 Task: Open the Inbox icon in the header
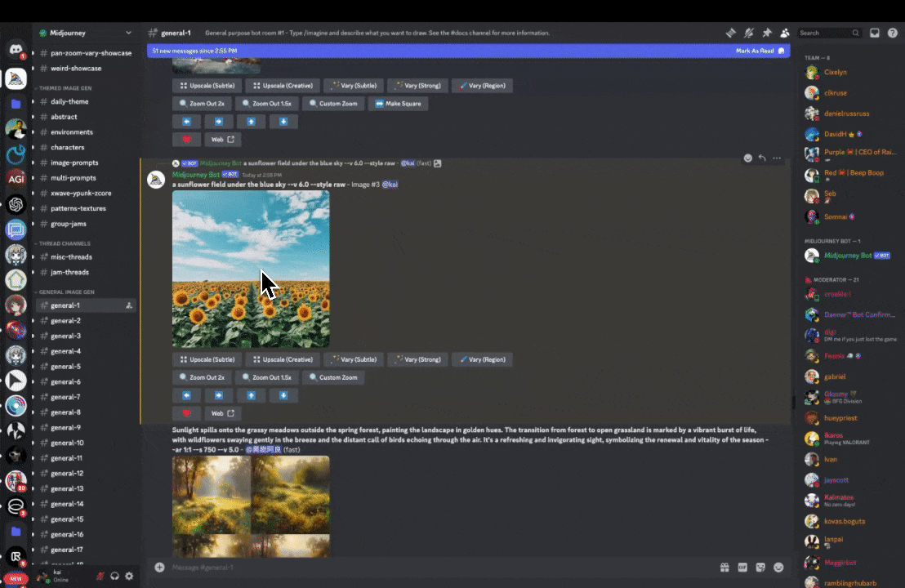click(874, 33)
